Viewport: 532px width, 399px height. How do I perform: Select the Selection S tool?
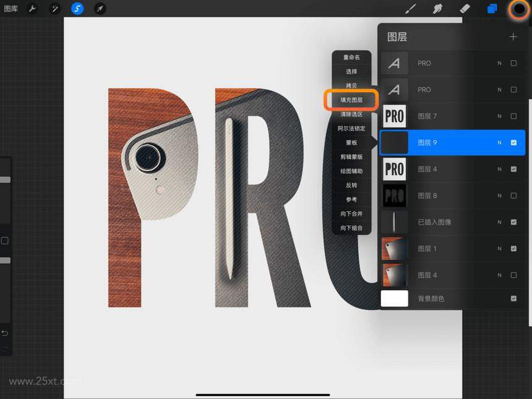point(77,9)
